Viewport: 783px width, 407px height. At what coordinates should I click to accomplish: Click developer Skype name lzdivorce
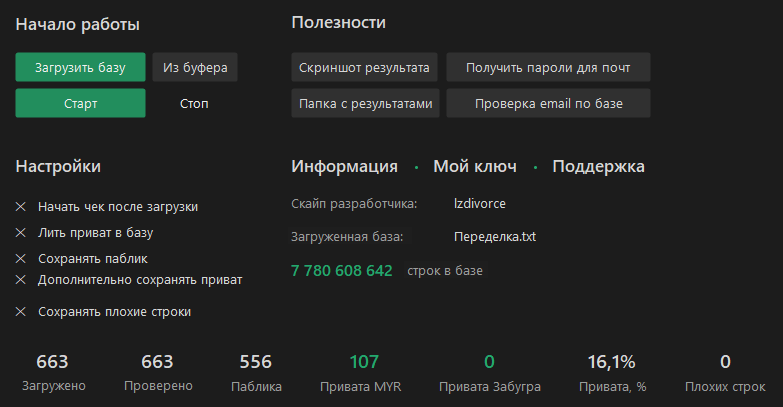[479, 204]
